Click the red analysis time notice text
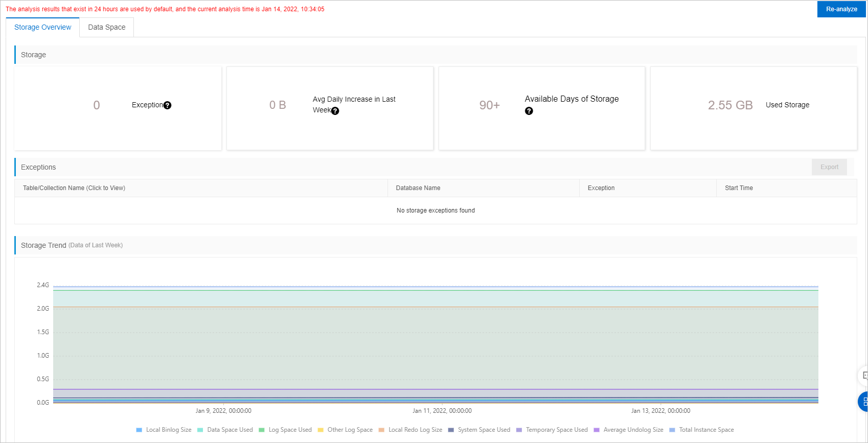 165,9
